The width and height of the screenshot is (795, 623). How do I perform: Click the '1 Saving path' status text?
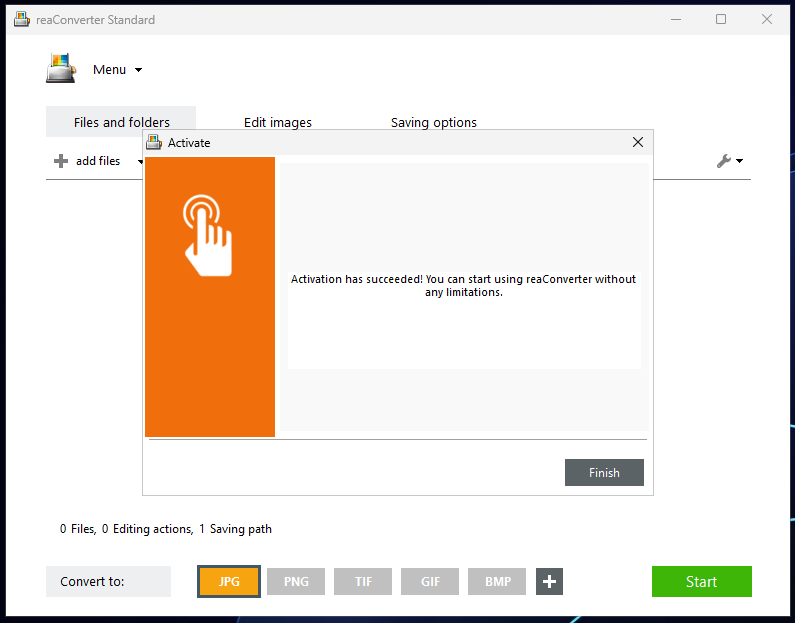235,529
